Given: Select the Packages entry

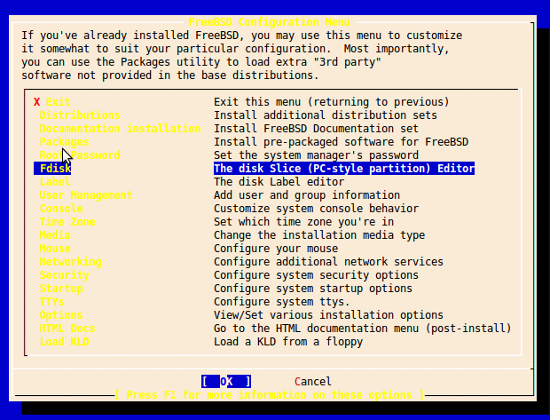Looking at the screenshot, I should click(x=64, y=142).
